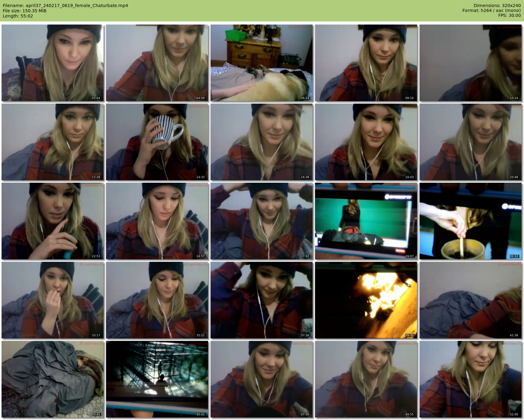Open the dark silhouette thumbnail at 45:41
The width and height of the screenshot is (524, 420).
(x=157, y=379)
